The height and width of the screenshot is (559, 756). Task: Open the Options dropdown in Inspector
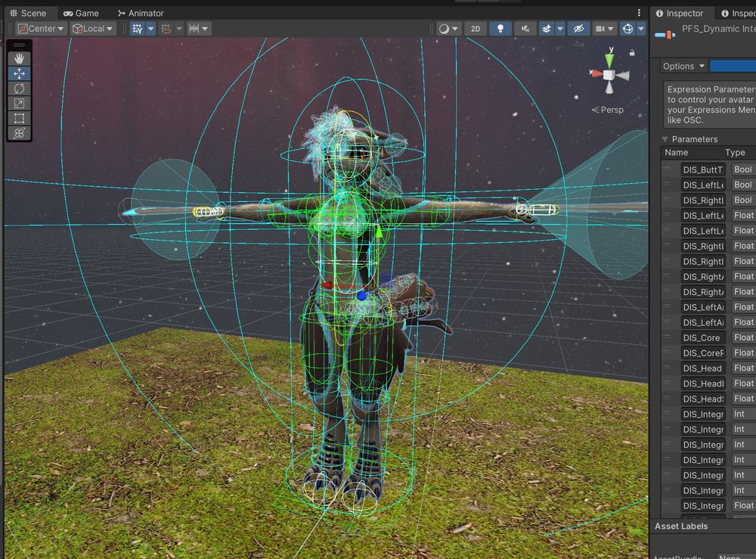pos(683,66)
